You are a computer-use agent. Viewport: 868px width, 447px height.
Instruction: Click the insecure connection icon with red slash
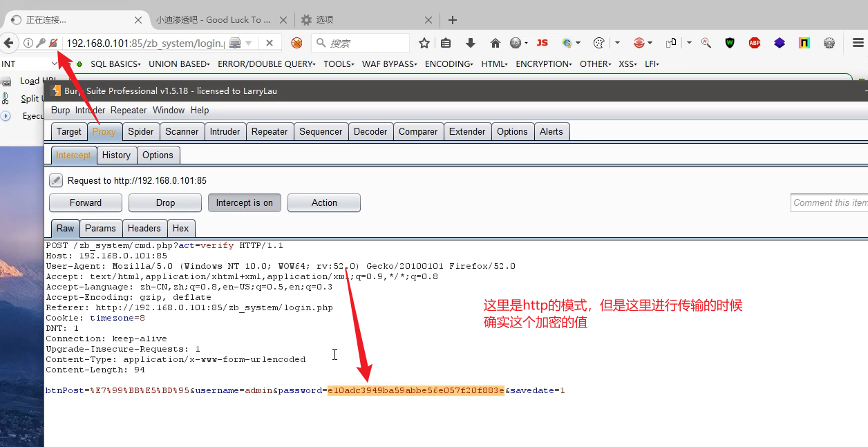tap(53, 43)
